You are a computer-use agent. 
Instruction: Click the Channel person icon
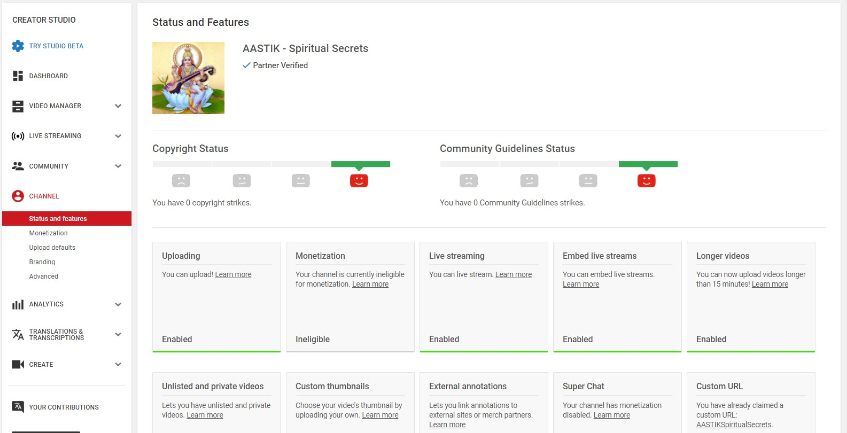point(18,197)
